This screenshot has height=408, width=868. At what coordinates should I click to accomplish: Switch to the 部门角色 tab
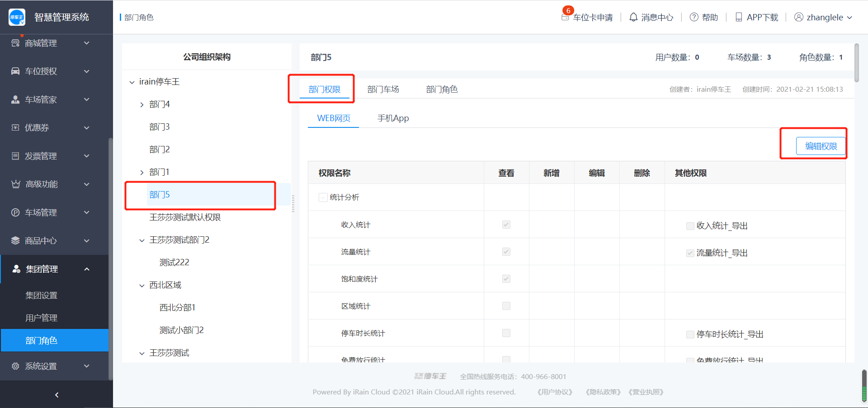coord(442,89)
